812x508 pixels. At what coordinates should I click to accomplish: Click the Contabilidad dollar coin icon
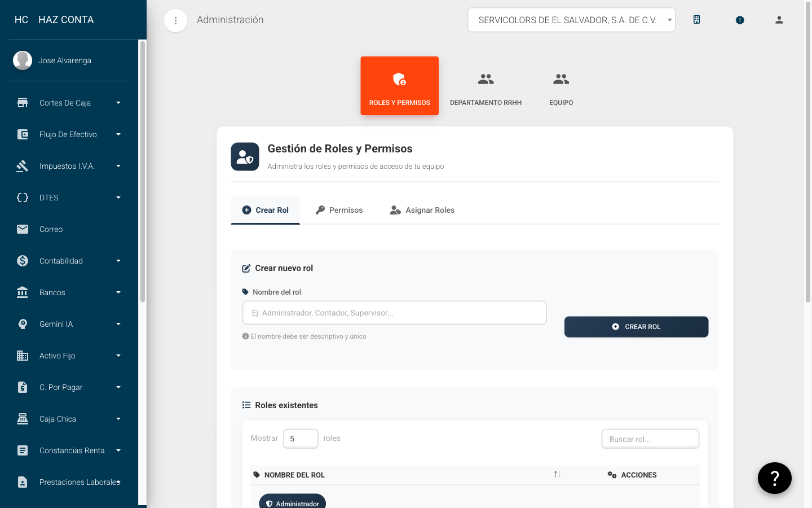[x=23, y=261]
